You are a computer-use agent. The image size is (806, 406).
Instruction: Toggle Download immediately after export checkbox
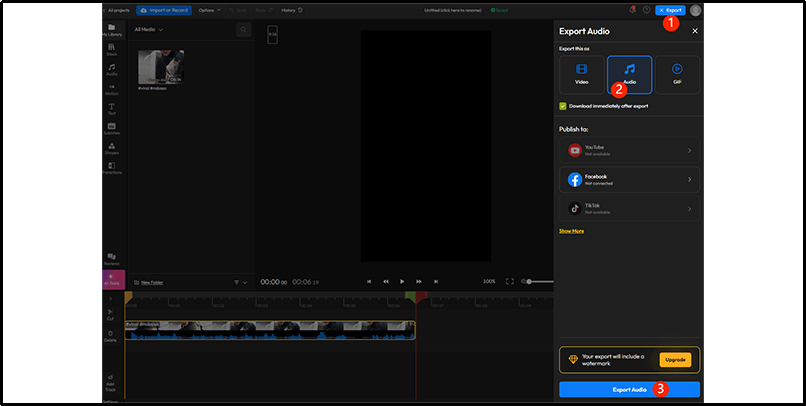click(563, 106)
